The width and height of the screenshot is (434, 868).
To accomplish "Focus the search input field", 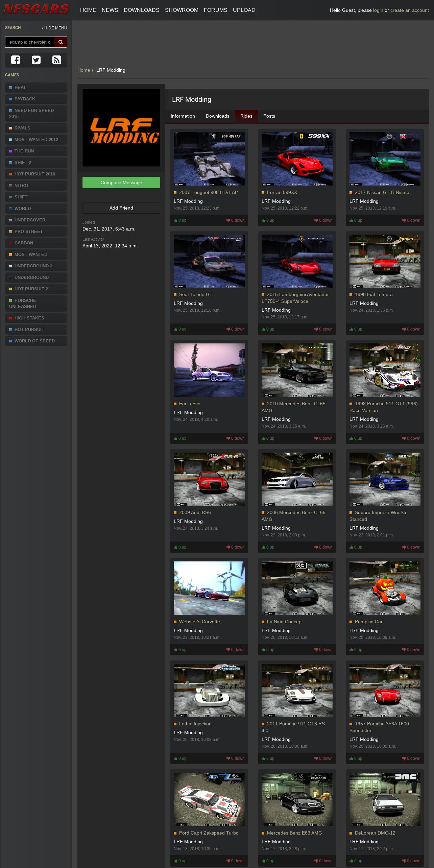I will (x=30, y=42).
